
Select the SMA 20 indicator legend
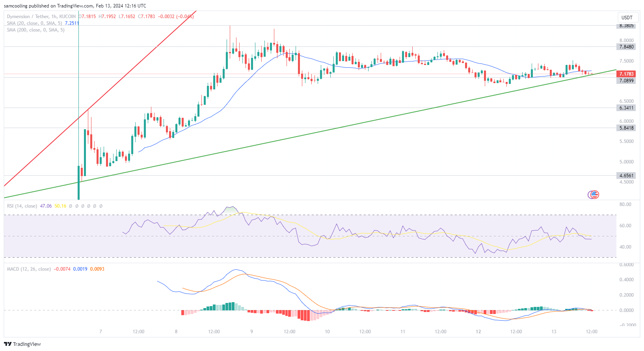[x=34, y=23]
